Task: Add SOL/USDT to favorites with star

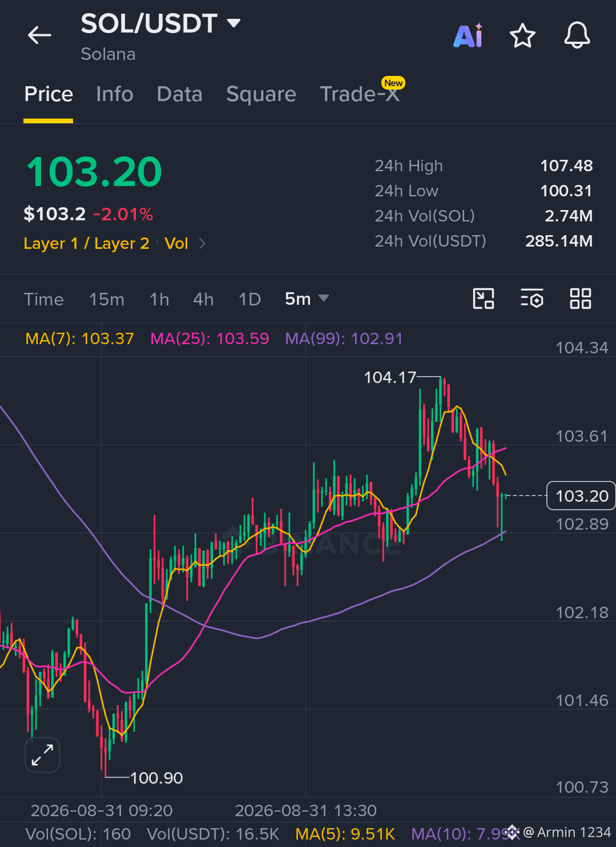Action: point(522,36)
